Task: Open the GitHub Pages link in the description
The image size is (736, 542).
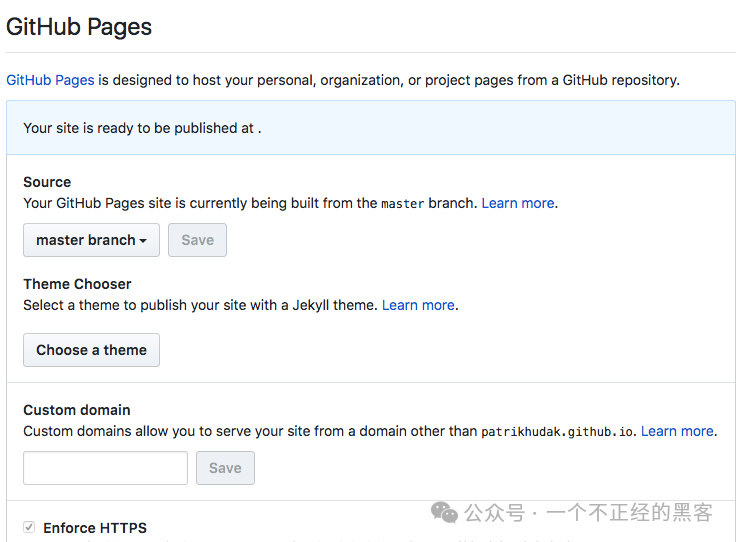Action: [x=50, y=80]
